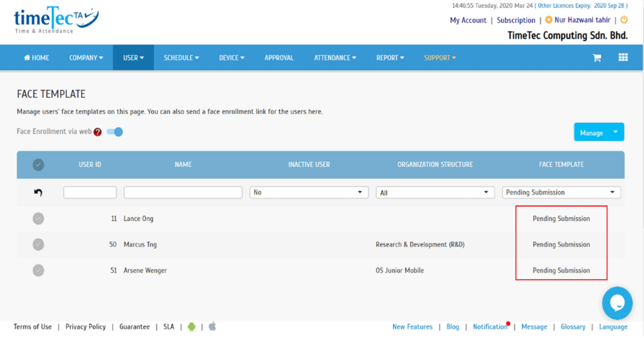Click the name Arsene Wenger
644x338 pixels.
click(x=145, y=271)
